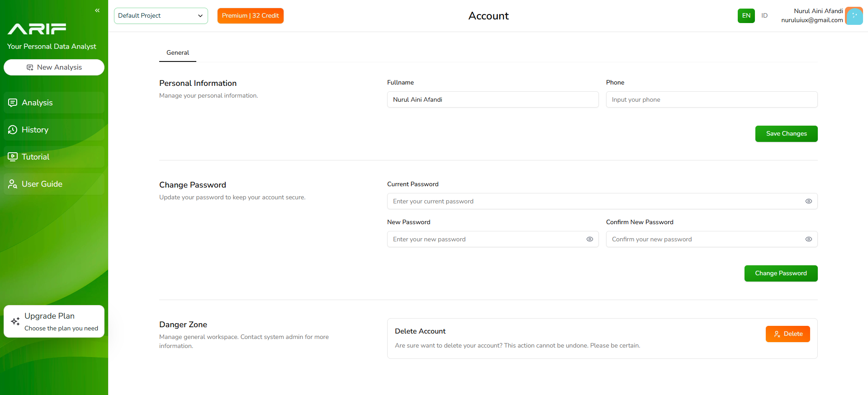This screenshot has width=868, height=395.
Task: Open the Upgrade Plan card
Action: [x=54, y=321]
